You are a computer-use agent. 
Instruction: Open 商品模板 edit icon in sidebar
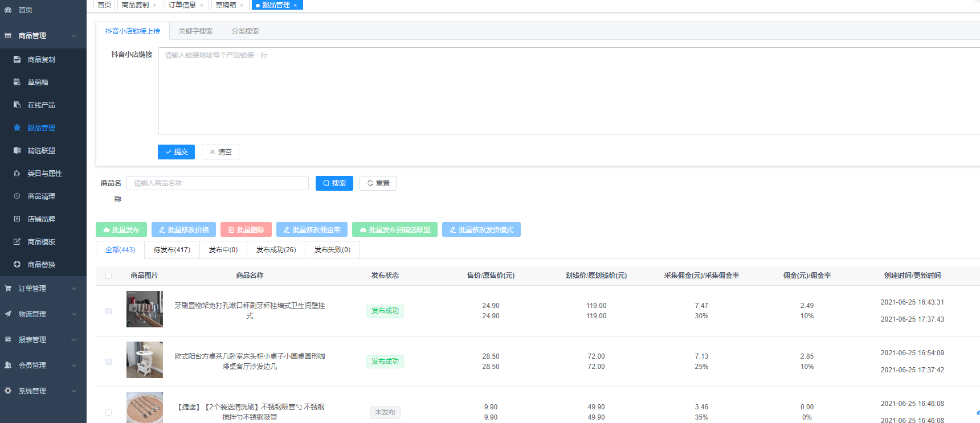point(17,241)
